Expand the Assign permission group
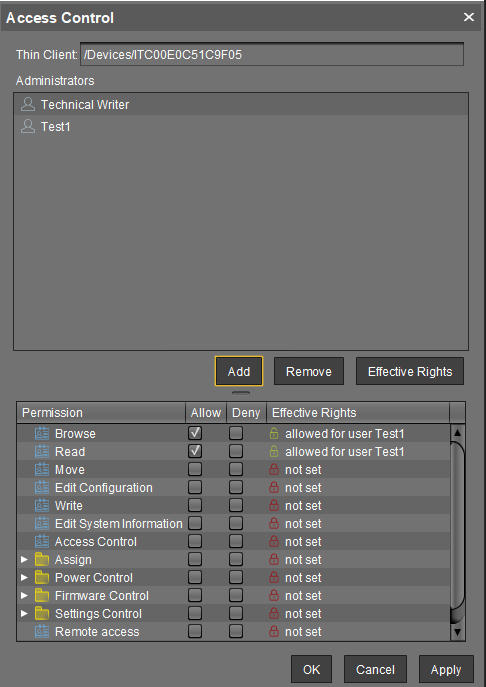Image resolution: width=486 pixels, height=687 pixels. (x=25, y=560)
